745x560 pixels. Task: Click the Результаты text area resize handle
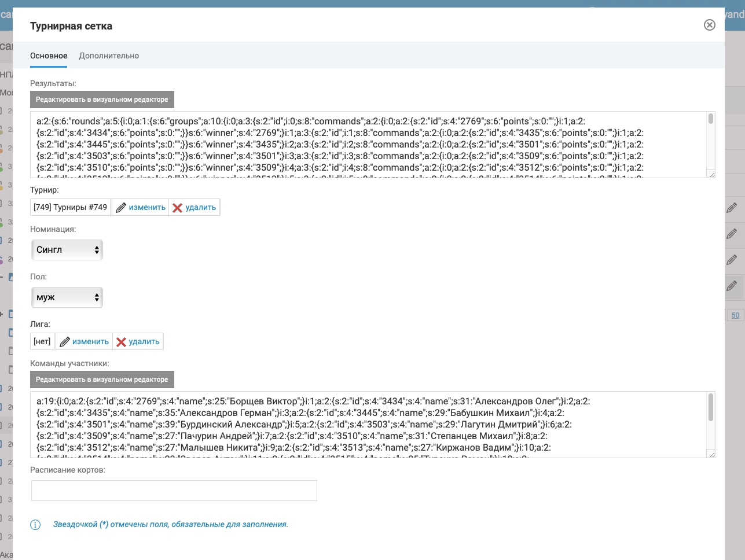click(x=712, y=175)
